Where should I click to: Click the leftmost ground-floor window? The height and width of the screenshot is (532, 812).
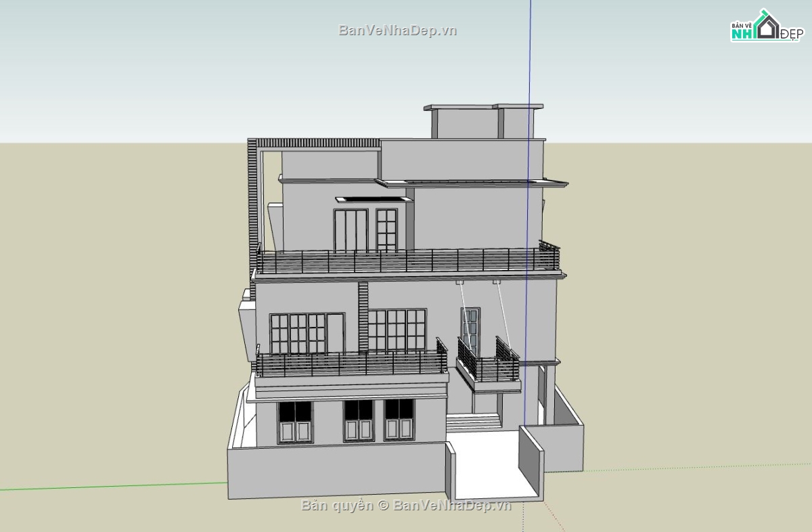pyautogui.click(x=294, y=421)
